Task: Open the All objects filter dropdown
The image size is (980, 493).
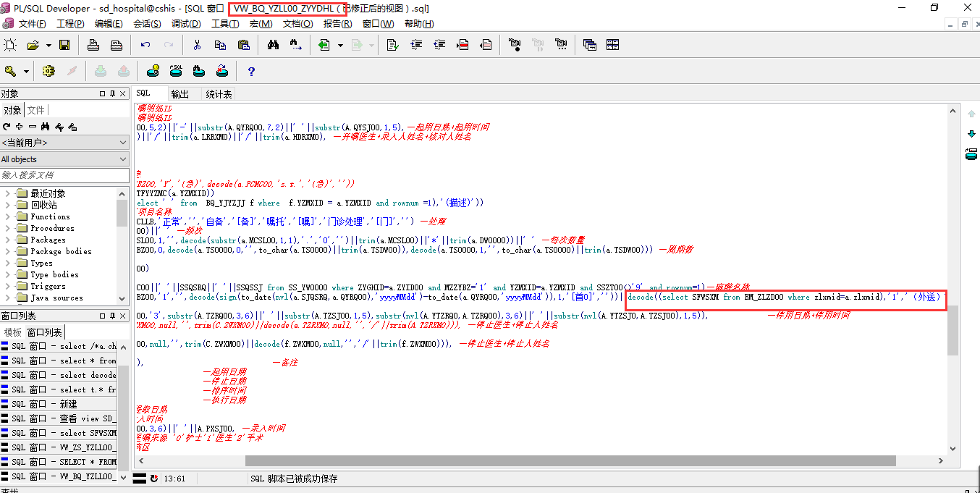Action: pyautogui.click(x=122, y=159)
